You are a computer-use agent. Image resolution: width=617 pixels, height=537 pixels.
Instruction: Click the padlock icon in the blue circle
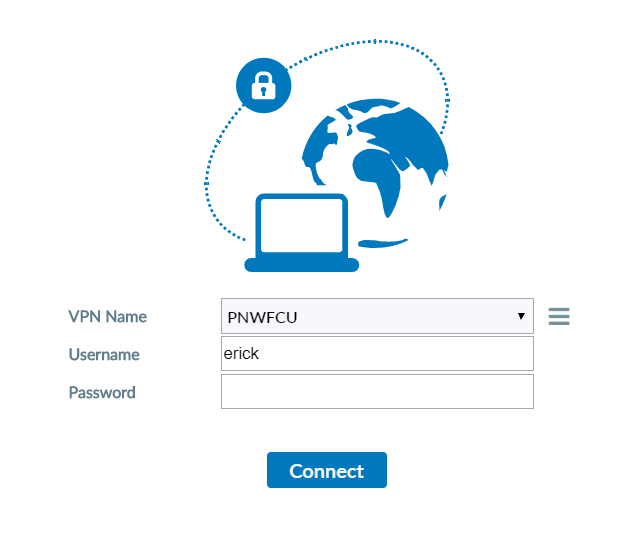[264, 85]
